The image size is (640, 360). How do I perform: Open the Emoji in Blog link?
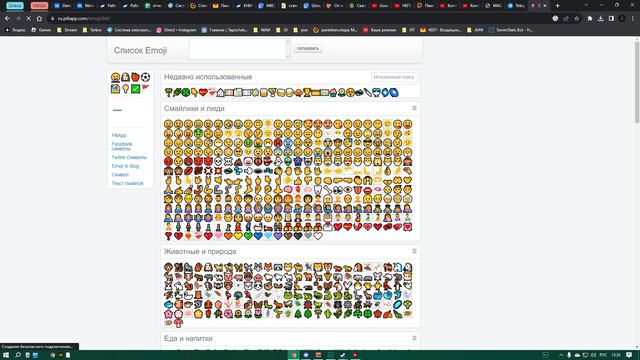(x=125, y=166)
